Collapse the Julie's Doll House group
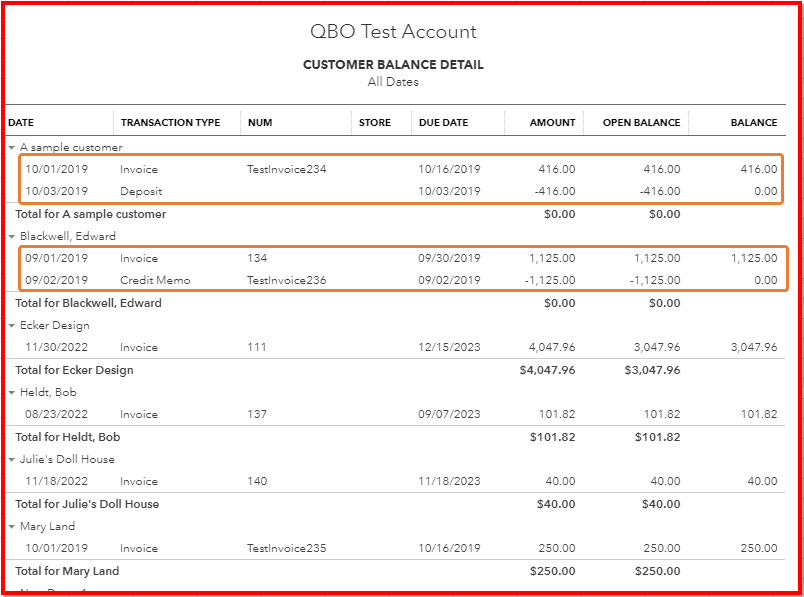The image size is (804, 597). (x=13, y=458)
